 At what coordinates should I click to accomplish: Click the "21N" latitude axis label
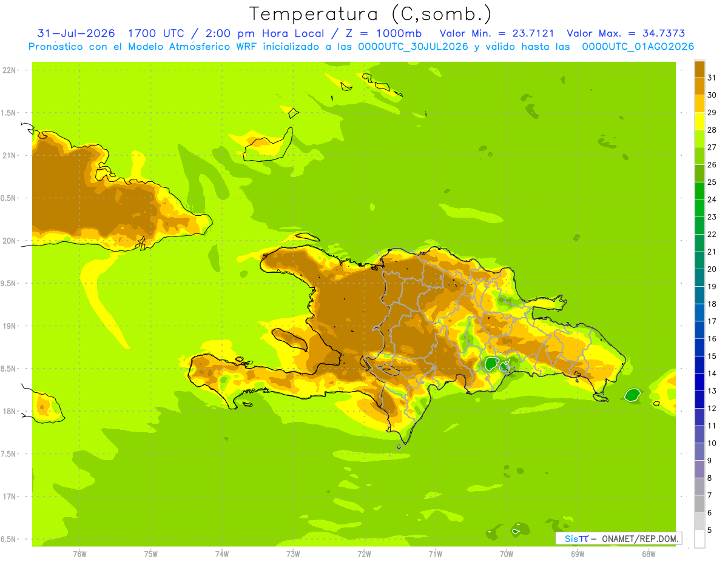[x=10, y=155]
